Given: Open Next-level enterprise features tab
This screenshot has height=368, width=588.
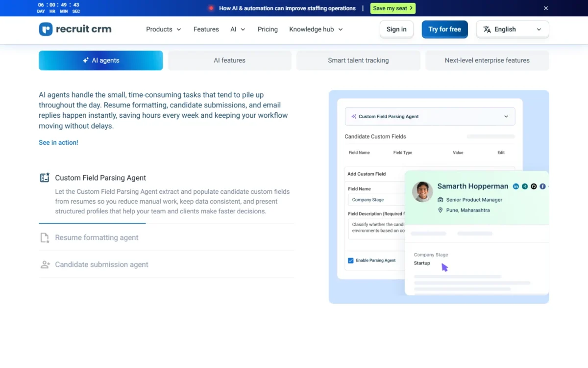Looking at the screenshot, I should [487, 60].
